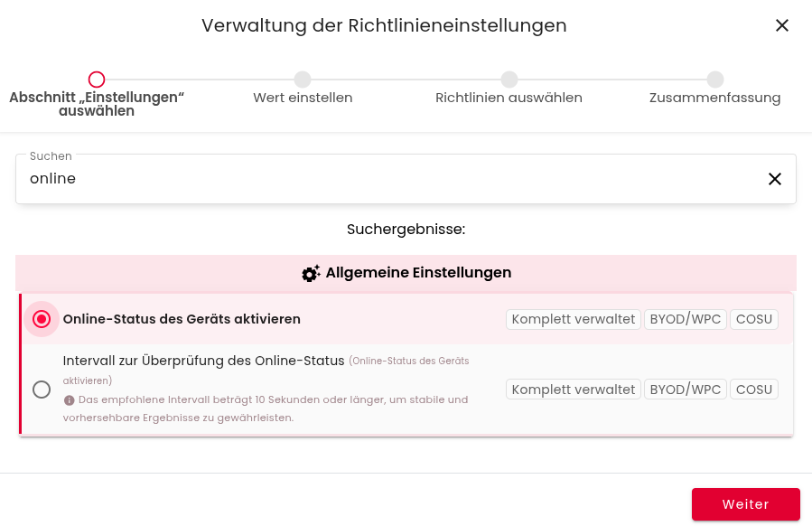Click the Suchen input field containing online
This screenshot has width=812, height=526.
click(388, 179)
